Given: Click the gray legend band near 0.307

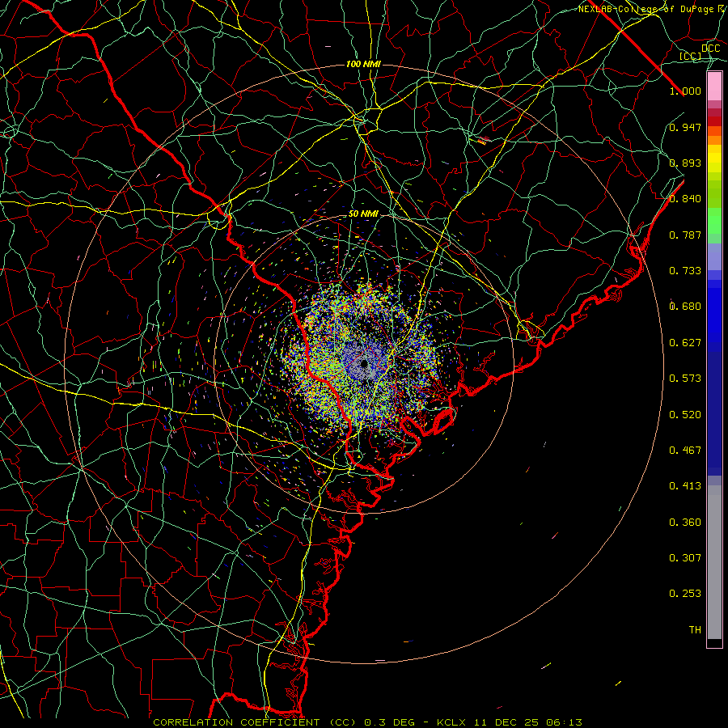Looking at the screenshot, I should coord(714,562).
